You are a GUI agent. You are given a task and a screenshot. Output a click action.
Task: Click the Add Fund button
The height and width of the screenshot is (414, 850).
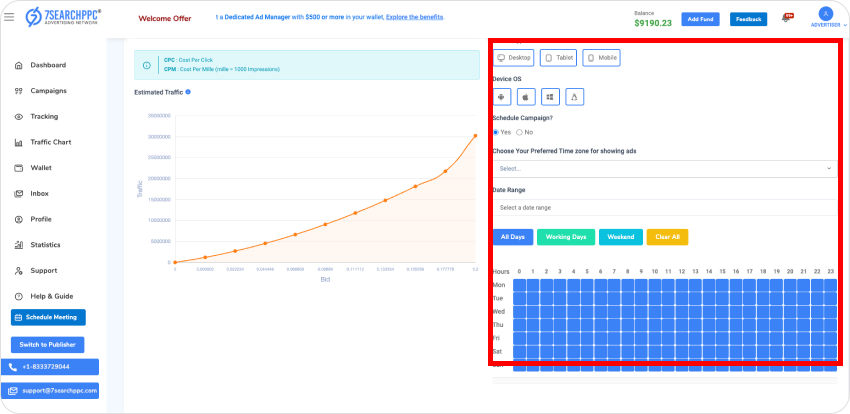(x=700, y=19)
